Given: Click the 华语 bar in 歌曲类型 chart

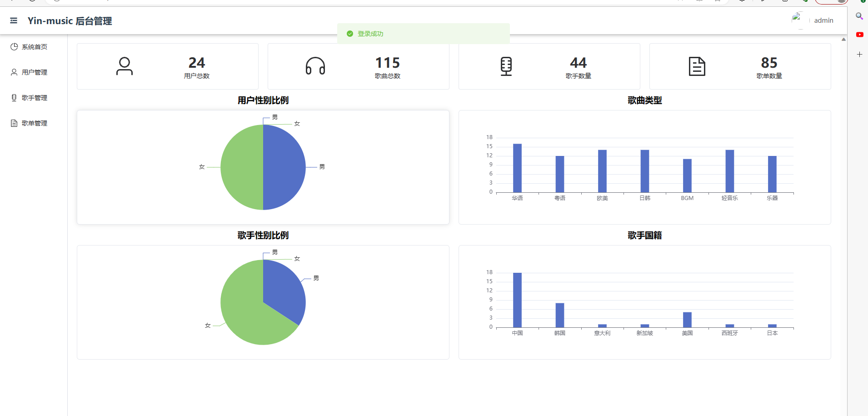Looking at the screenshot, I should (x=517, y=168).
